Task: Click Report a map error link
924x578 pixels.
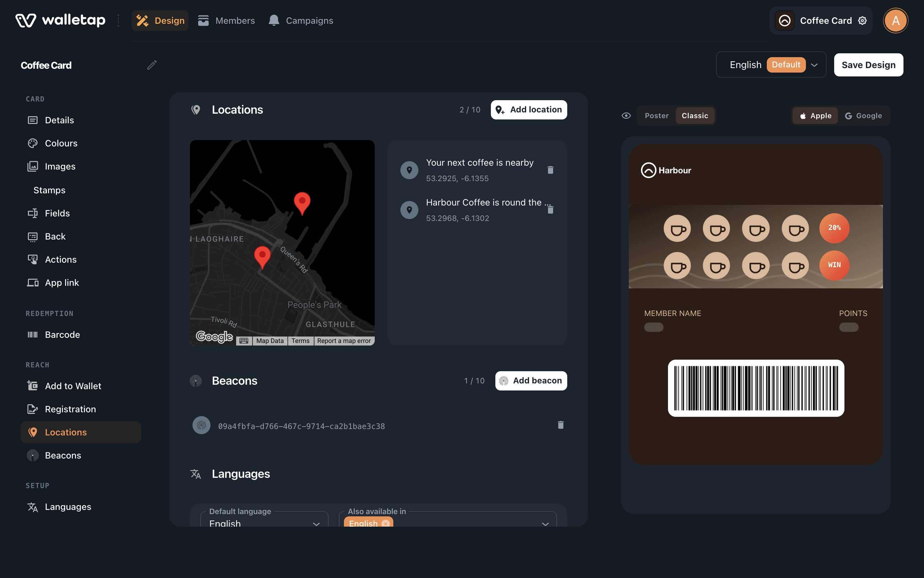Action: [x=344, y=341]
